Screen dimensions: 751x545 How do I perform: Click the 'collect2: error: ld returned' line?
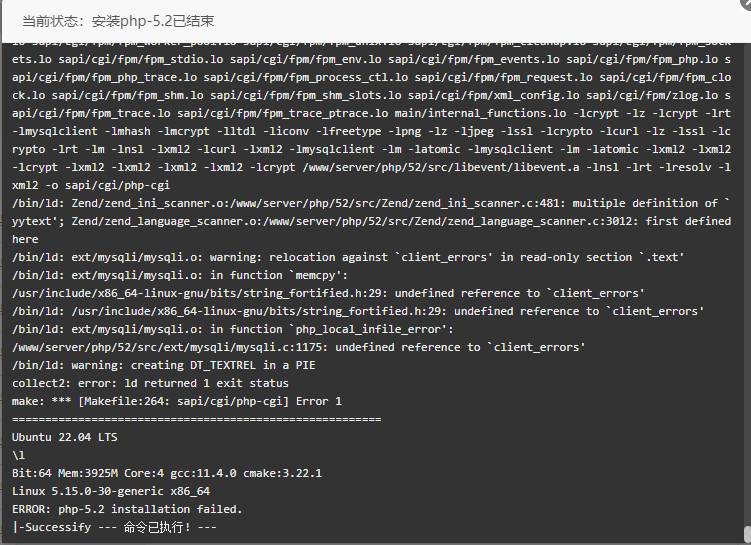point(150,383)
